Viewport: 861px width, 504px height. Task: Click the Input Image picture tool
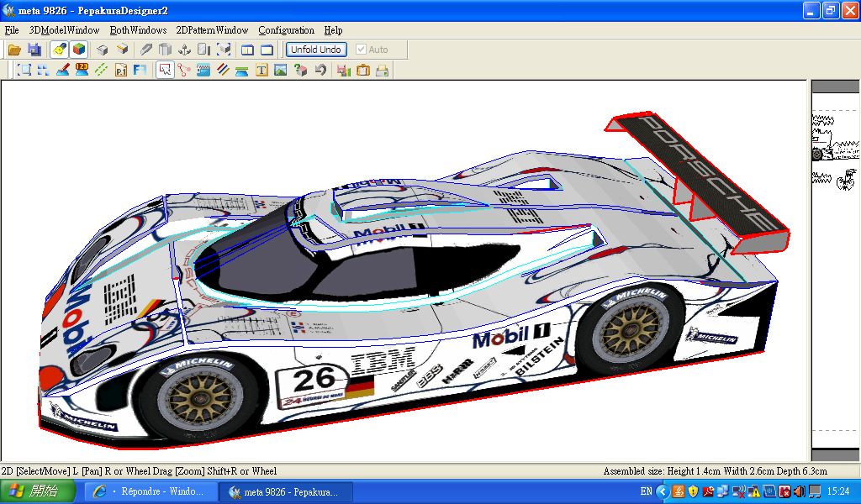click(x=281, y=71)
